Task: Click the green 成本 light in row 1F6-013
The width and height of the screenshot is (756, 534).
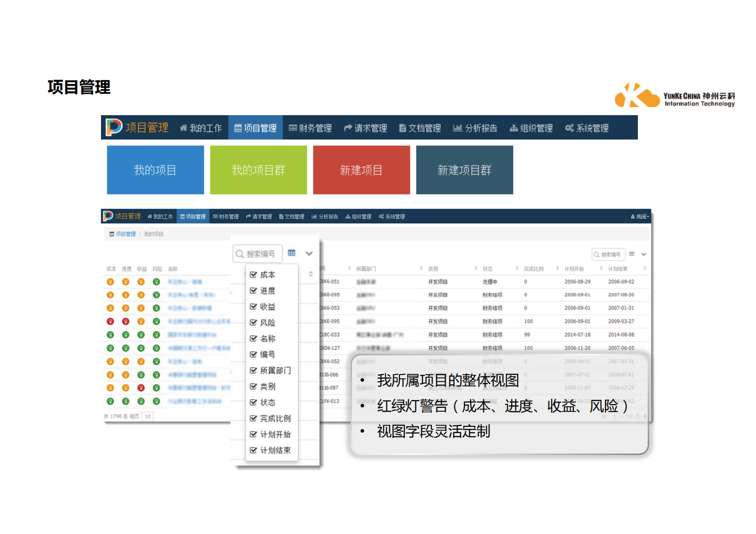Action: [x=110, y=401]
